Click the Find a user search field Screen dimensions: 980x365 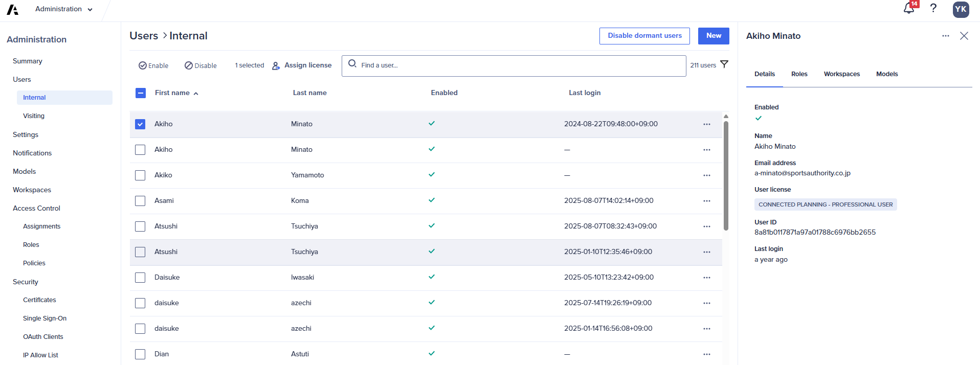coord(514,65)
